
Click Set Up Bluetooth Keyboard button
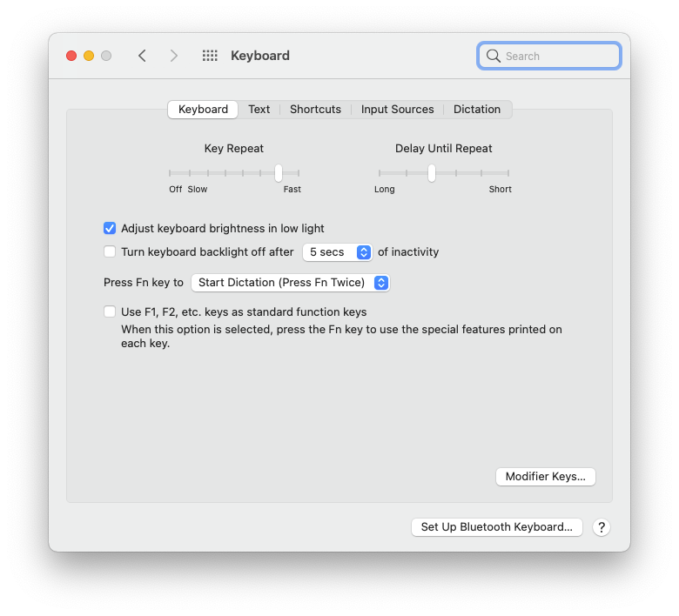point(497,527)
